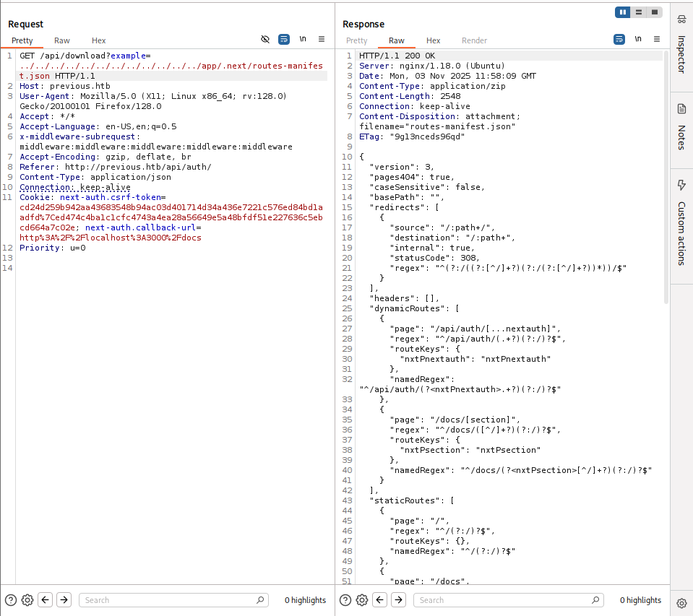Show newline characters in Response panel
693x616 pixels.
coord(638,39)
